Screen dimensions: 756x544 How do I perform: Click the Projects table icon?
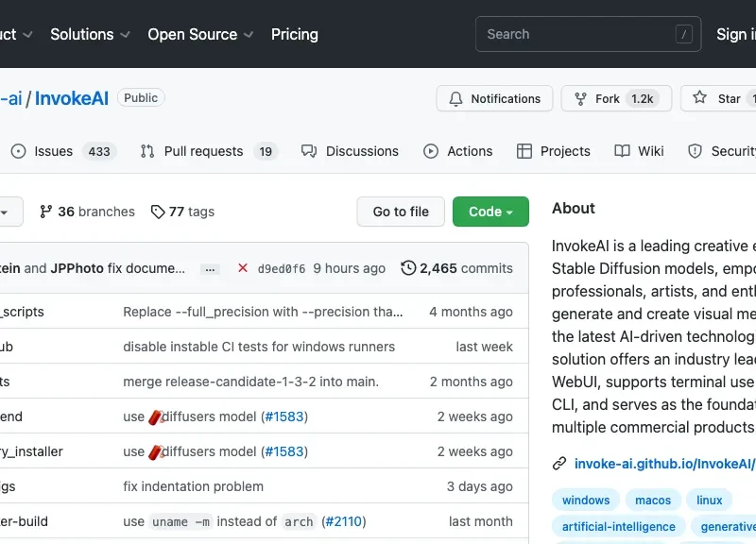524,151
